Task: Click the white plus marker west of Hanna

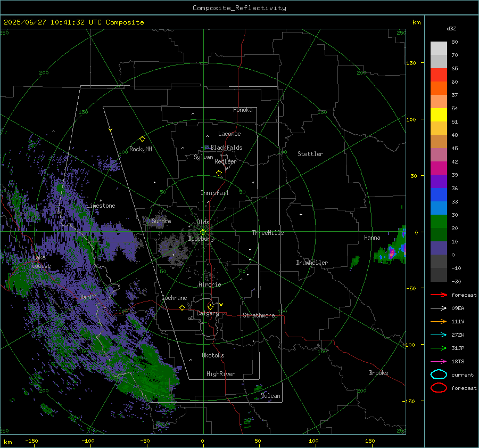Action: point(301,214)
